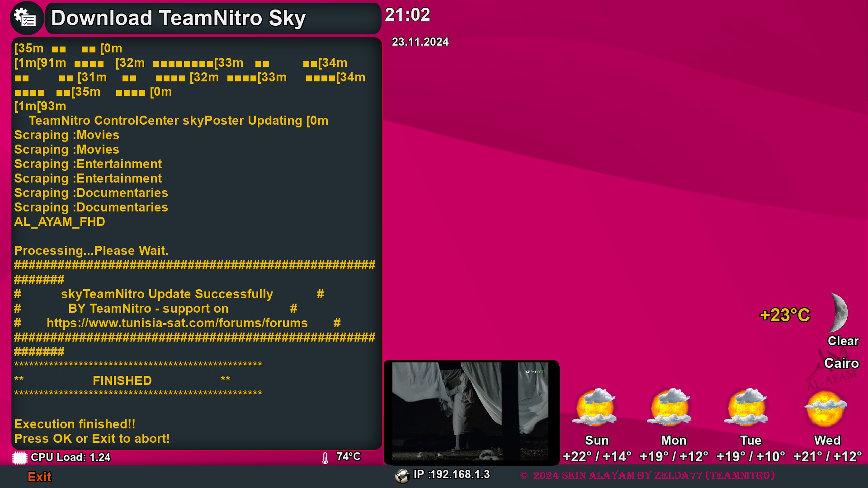This screenshot has width=868, height=488.
Task: Click the skin copyright text in footer
Action: point(647,475)
